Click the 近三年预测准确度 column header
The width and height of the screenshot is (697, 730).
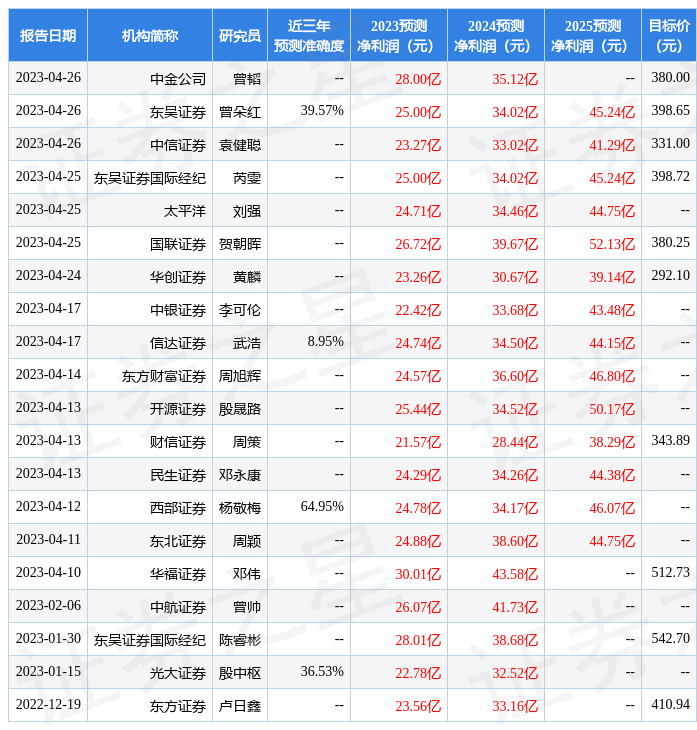click(x=309, y=35)
